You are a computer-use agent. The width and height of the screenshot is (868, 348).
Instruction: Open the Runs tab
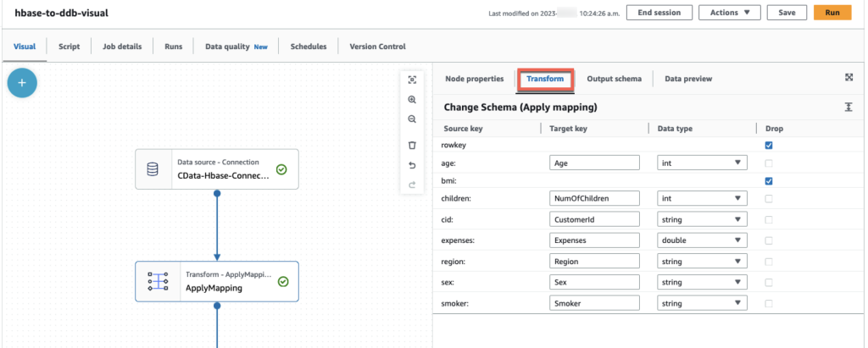pyautogui.click(x=173, y=47)
